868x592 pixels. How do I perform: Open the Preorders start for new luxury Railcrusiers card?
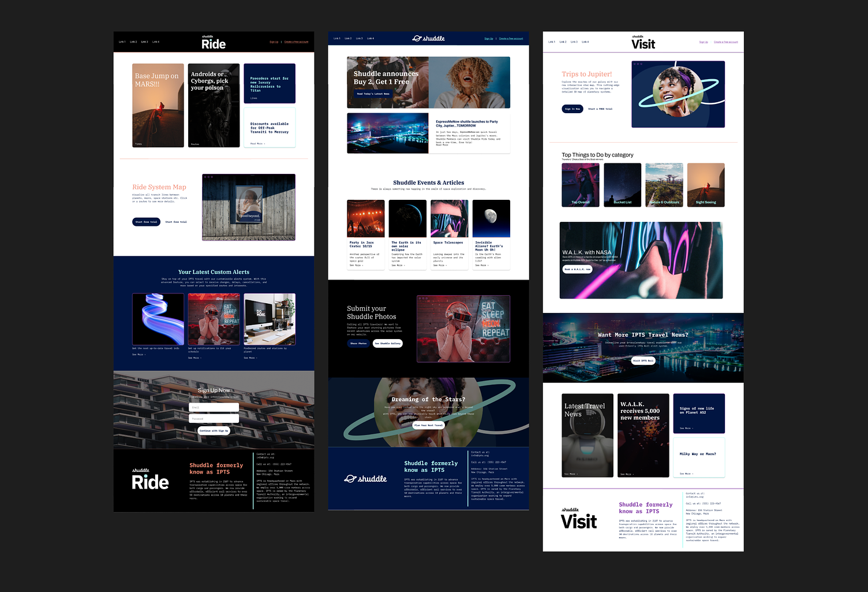(270, 83)
